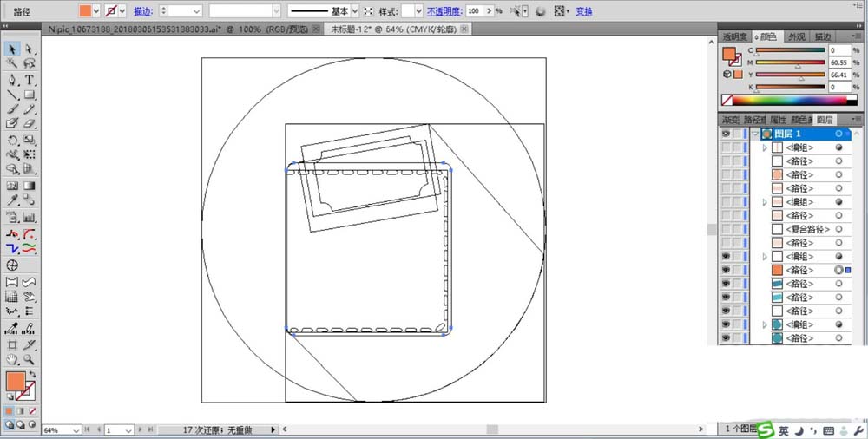
Task: Expand the teal-thumbnail 编组 group
Action: 765,325
